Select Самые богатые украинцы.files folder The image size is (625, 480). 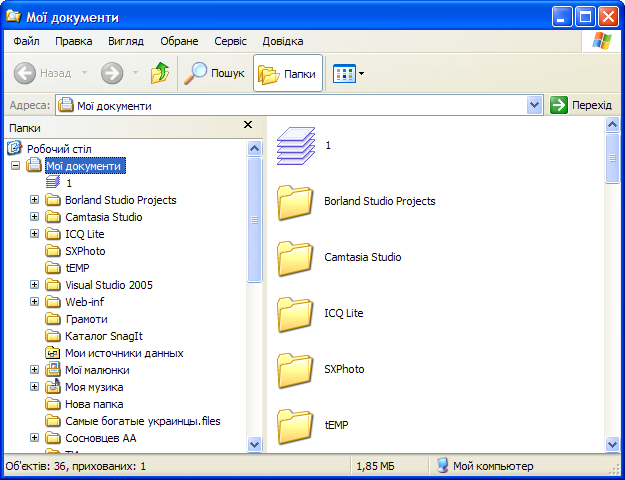[x=143, y=421]
